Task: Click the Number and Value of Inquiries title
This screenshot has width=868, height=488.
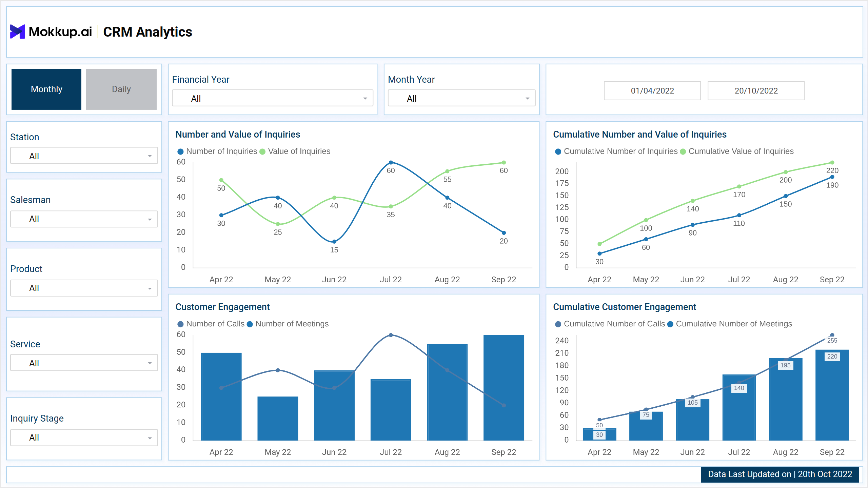Action: coord(238,135)
